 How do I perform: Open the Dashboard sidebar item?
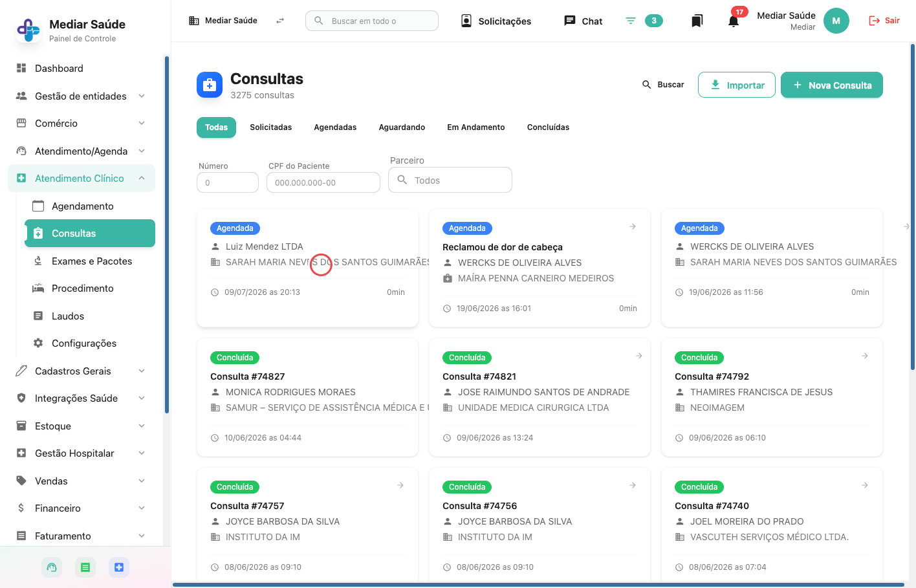[82, 69]
